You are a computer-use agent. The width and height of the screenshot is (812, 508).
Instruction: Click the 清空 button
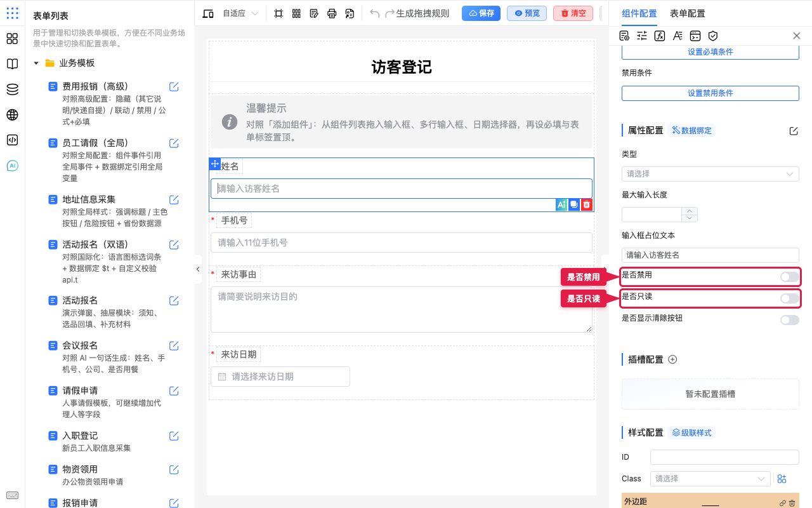[x=573, y=13]
